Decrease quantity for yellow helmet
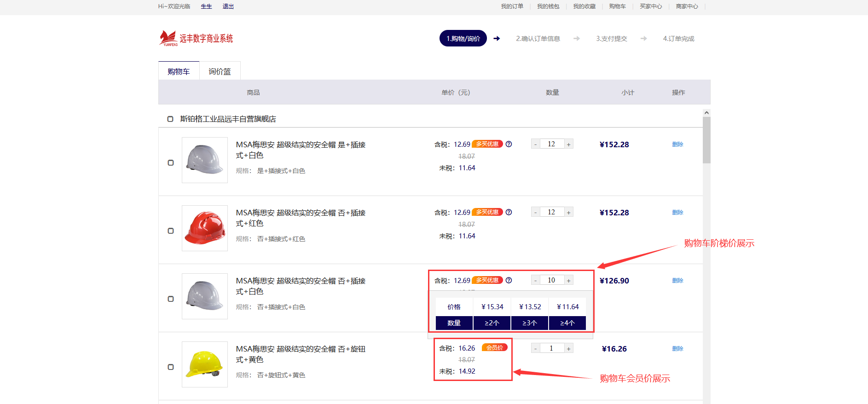The image size is (868, 404). pos(535,348)
